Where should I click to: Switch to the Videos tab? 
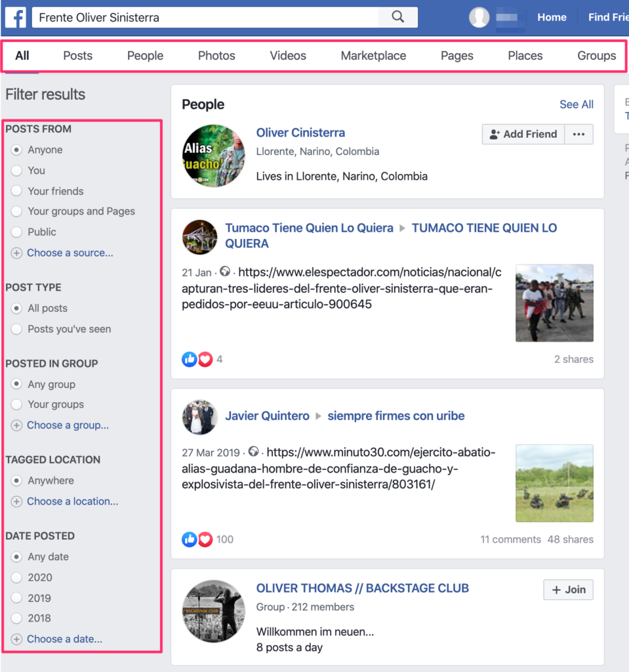pos(288,56)
